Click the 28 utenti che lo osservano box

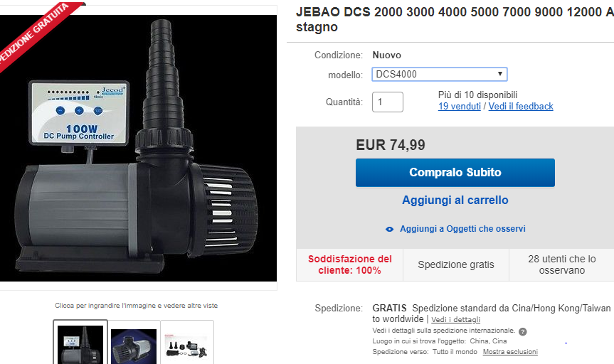tap(561, 264)
